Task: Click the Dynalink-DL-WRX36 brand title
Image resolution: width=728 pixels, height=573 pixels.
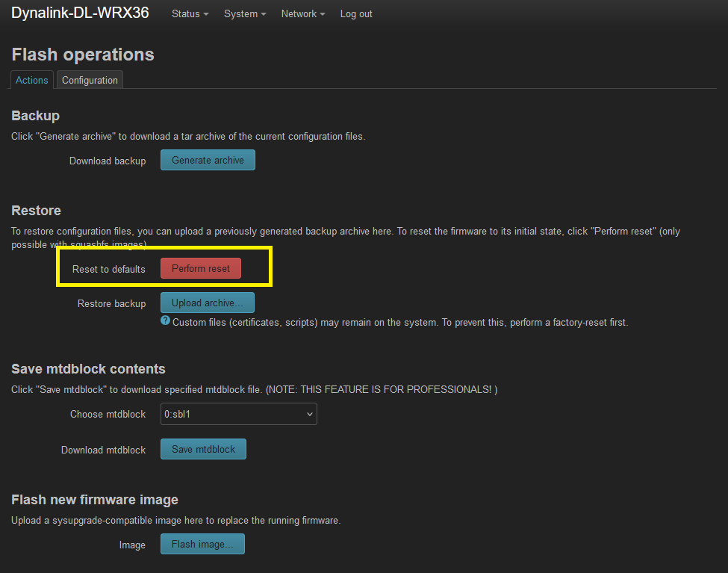Action: (x=80, y=13)
